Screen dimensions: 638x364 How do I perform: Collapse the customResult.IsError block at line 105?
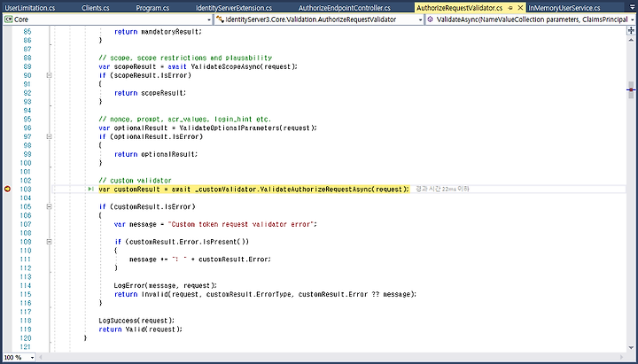click(49, 206)
